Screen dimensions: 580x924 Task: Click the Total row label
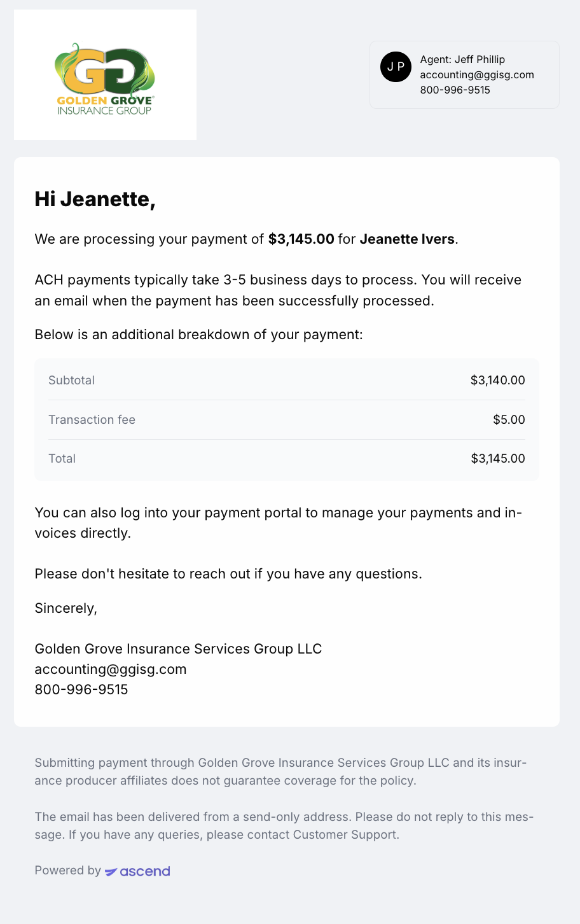click(62, 458)
